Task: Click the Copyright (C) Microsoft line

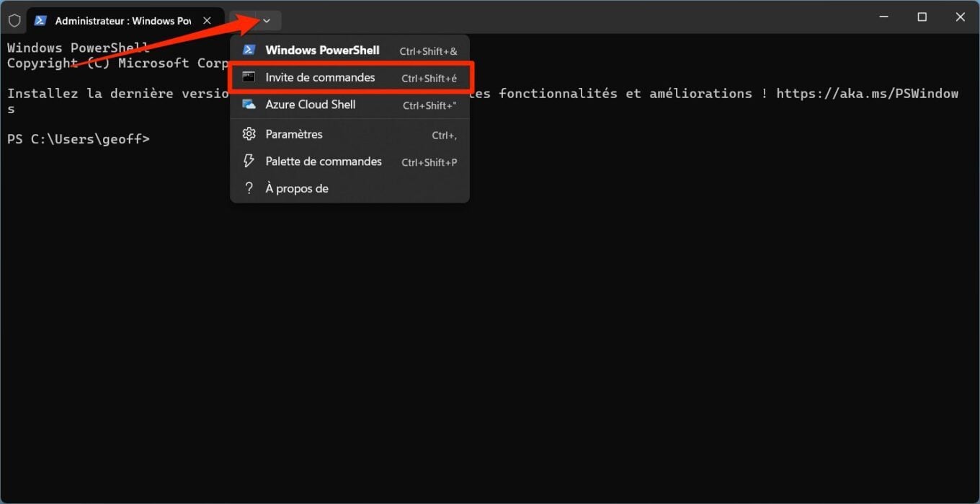Action: click(118, 63)
